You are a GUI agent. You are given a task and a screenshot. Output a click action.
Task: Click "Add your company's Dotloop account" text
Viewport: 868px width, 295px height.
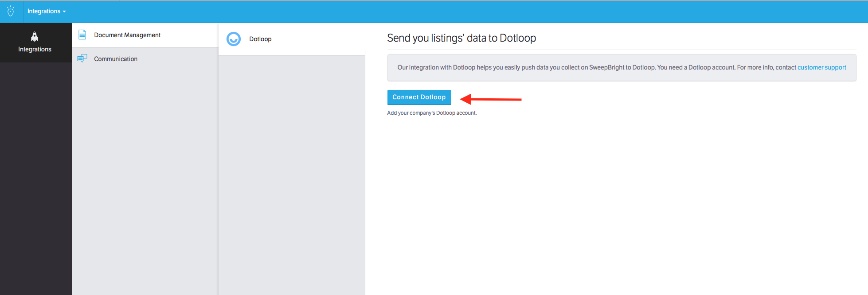click(x=431, y=113)
